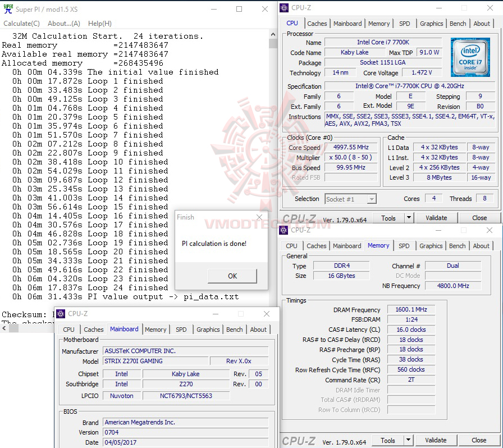This screenshot has height=448, width=503.
Task: Switch to Caches tab in top CPU-Z window
Action: click(317, 24)
